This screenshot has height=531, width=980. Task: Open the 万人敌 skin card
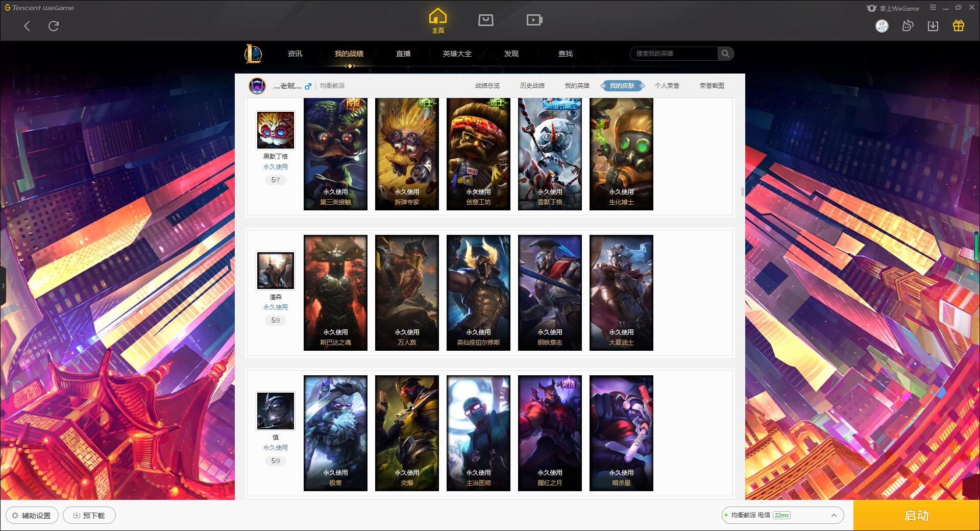coord(407,293)
